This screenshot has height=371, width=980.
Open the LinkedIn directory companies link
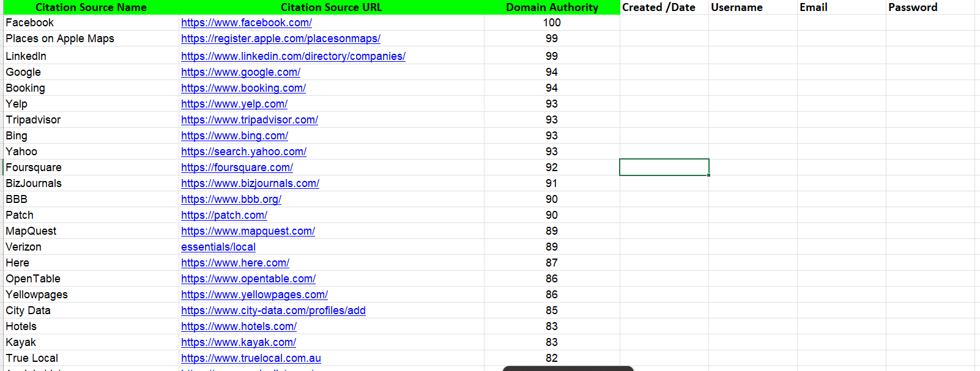(x=293, y=56)
